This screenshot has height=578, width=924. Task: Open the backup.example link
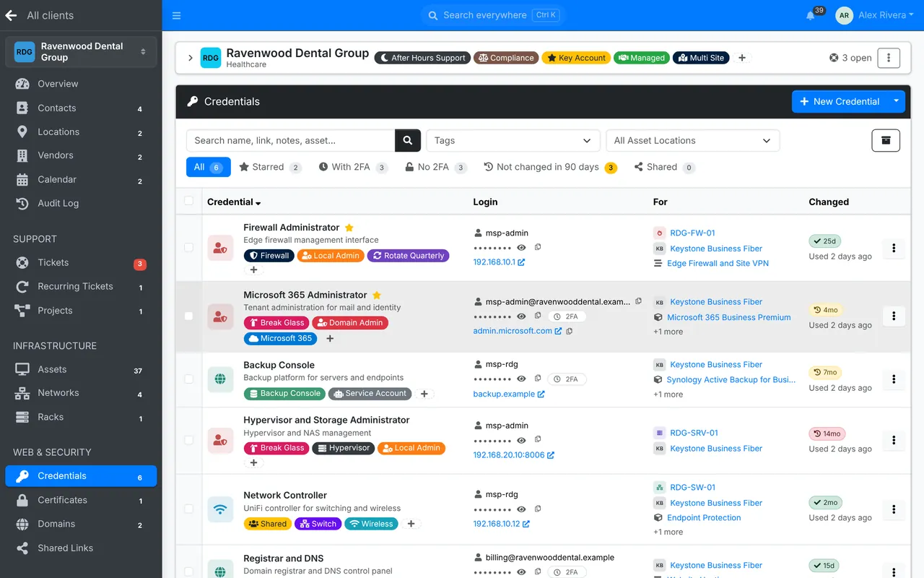[509, 394]
